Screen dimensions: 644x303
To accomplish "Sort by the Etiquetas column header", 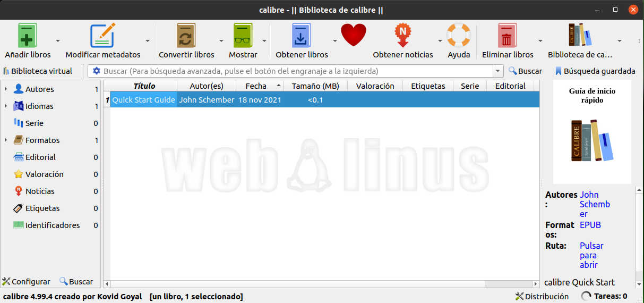I will pos(428,86).
